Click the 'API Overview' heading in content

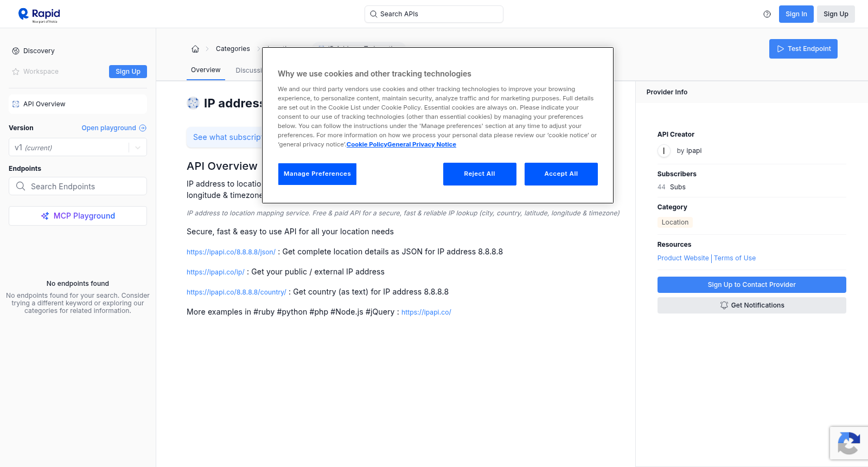click(222, 166)
